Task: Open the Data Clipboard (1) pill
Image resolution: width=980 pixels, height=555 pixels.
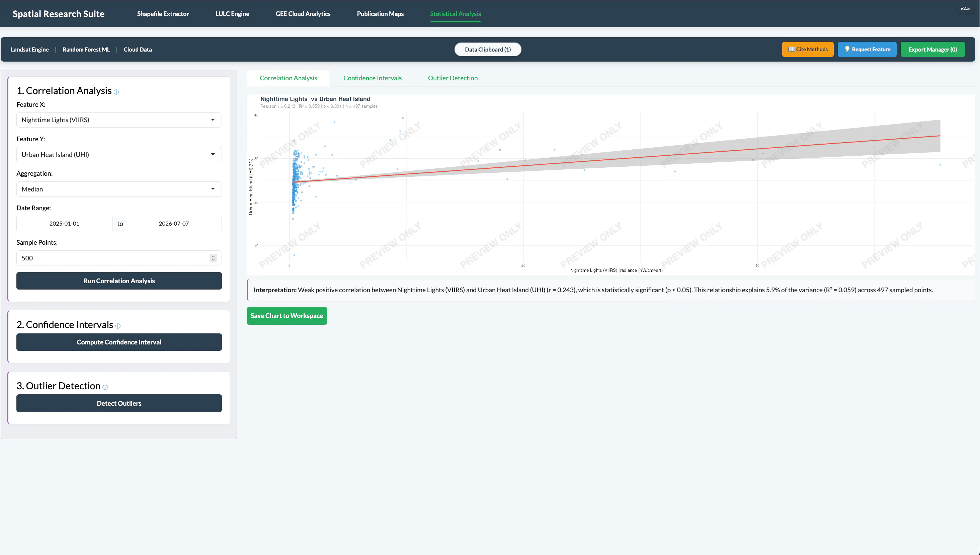Action: [x=488, y=50]
